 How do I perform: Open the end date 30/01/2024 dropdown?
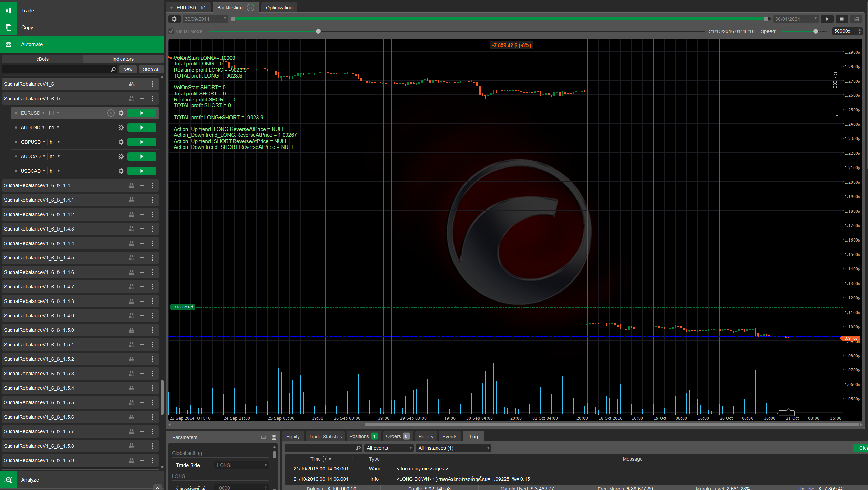(796, 19)
